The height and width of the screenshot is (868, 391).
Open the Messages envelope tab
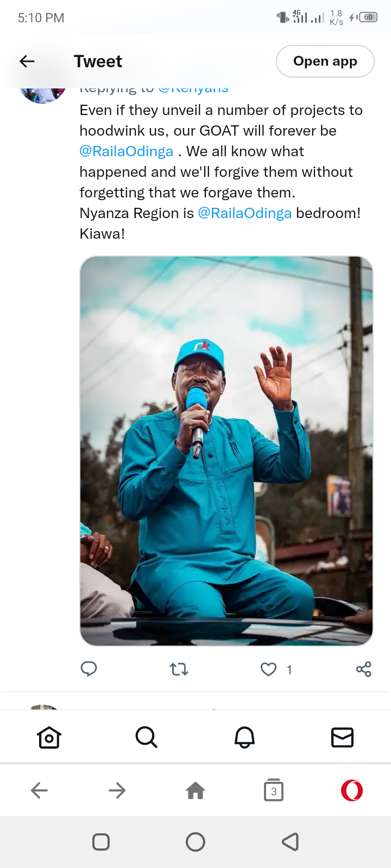pos(342,737)
